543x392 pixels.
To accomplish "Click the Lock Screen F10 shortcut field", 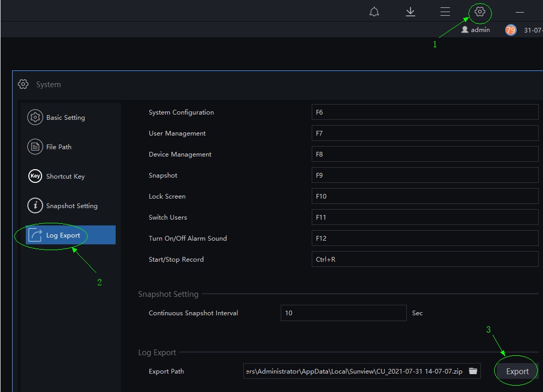I will point(425,197).
